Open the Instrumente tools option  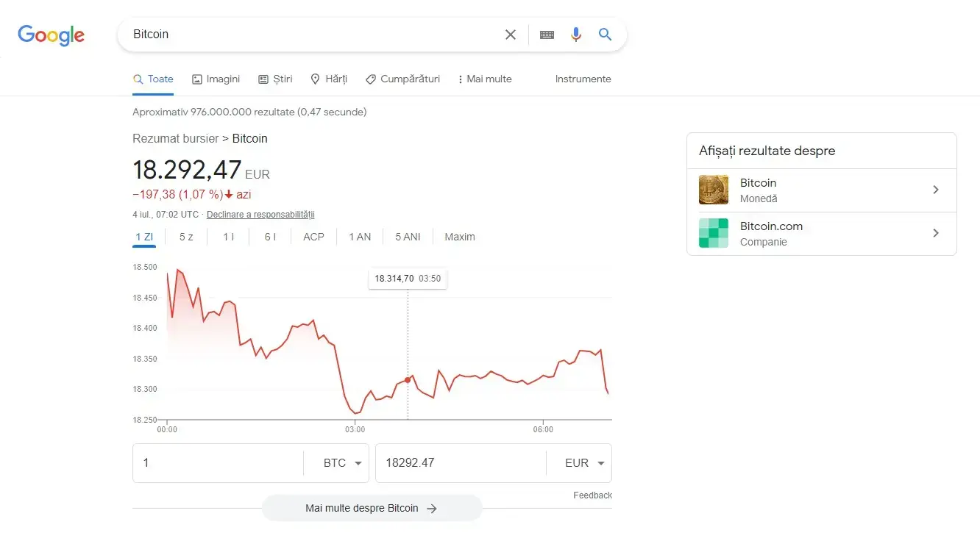click(583, 79)
